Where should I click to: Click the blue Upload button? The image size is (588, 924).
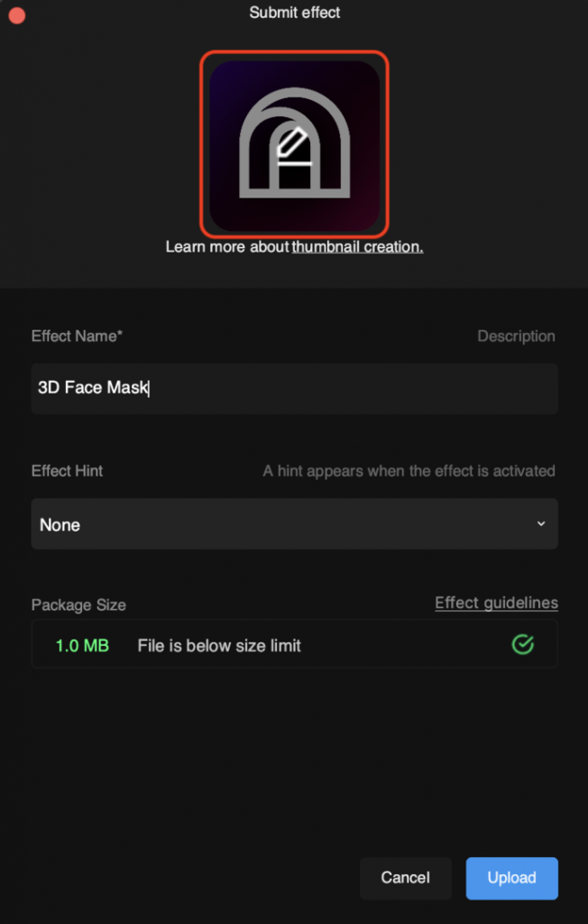[512, 877]
